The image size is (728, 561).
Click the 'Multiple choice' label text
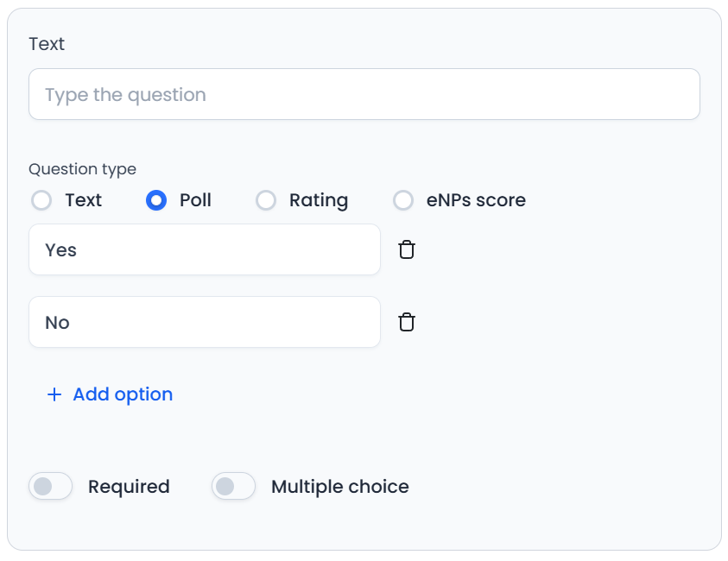pyautogui.click(x=339, y=487)
